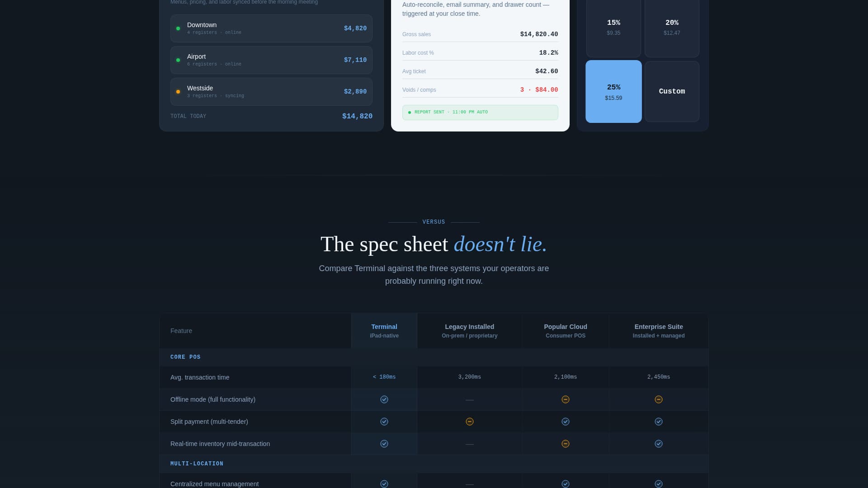The width and height of the screenshot is (868, 488).
Task: Click Enterprise Suite's Split payment check icon
Action: click(659, 422)
